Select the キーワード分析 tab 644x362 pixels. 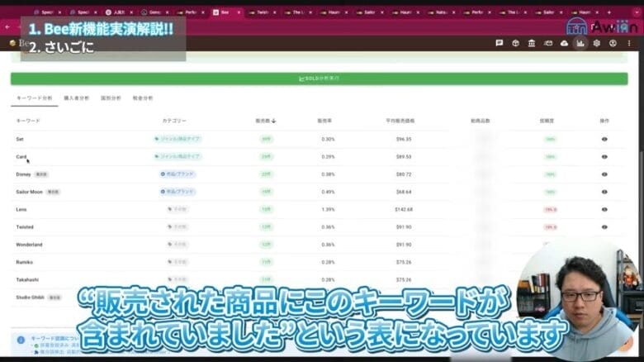pyautogui.click(x=35, y=98)
